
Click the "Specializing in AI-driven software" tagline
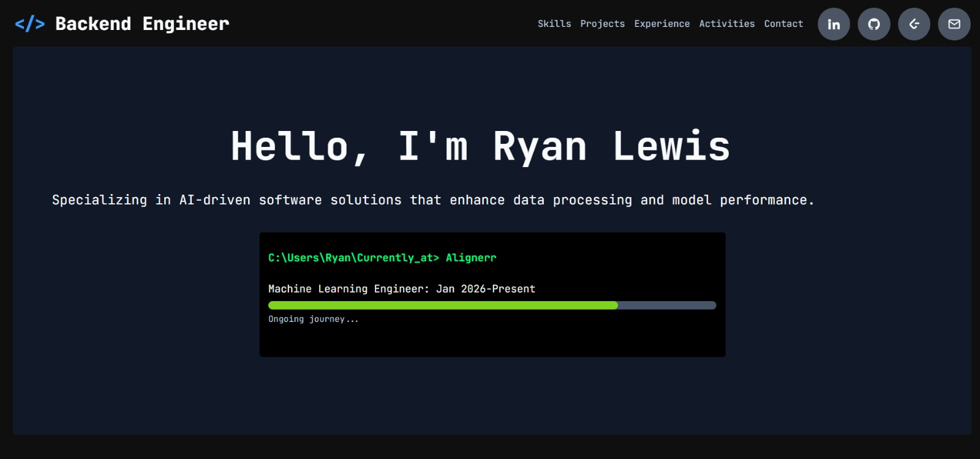click(433, 200)
